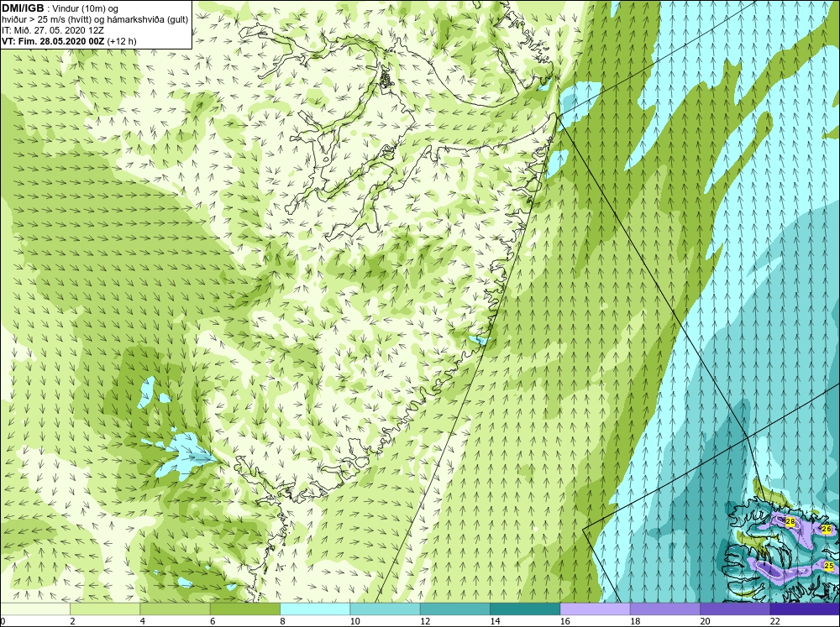The height and width of the screenshot is (627, 840).
Task: Click the 16–18 m/s lavender legend block
Action: [x=596, y=609]
